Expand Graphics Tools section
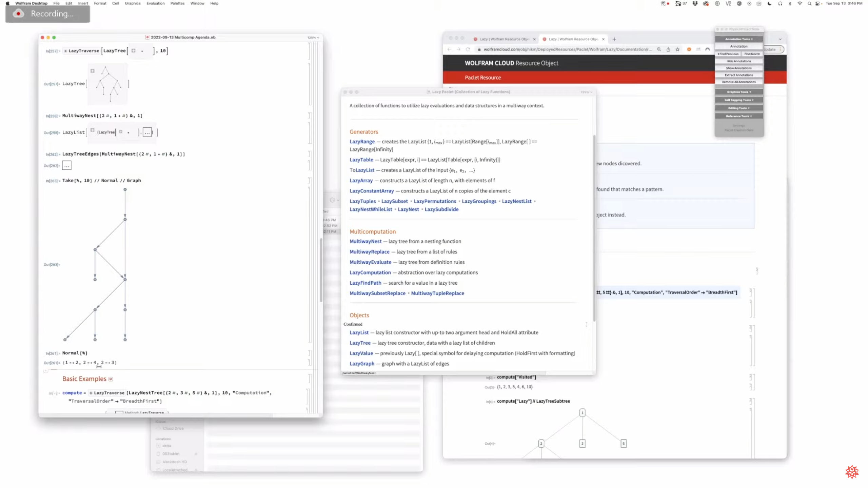The width and height of the screenshot is (868, 488). click(x=739, y=92)
